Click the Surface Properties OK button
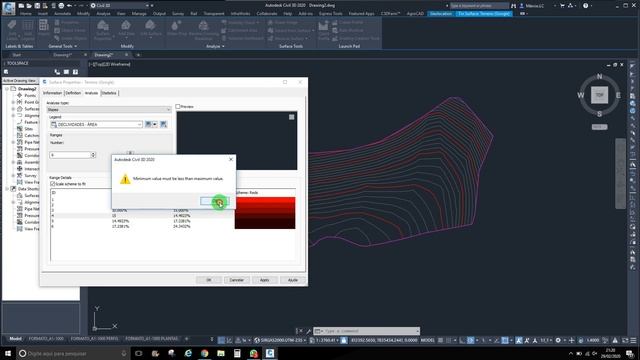This screenshot has height=360, width=640. pyautogui.click(x=209, y=280)
